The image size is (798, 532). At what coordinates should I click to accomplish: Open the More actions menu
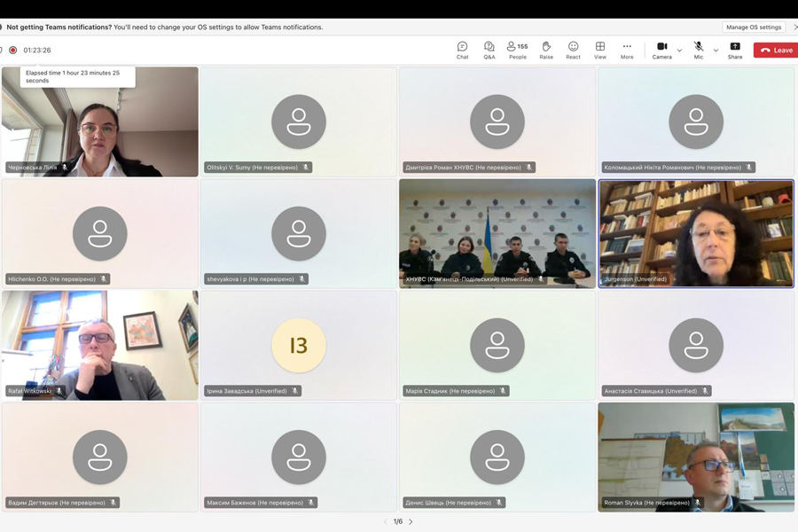point(627,50)
